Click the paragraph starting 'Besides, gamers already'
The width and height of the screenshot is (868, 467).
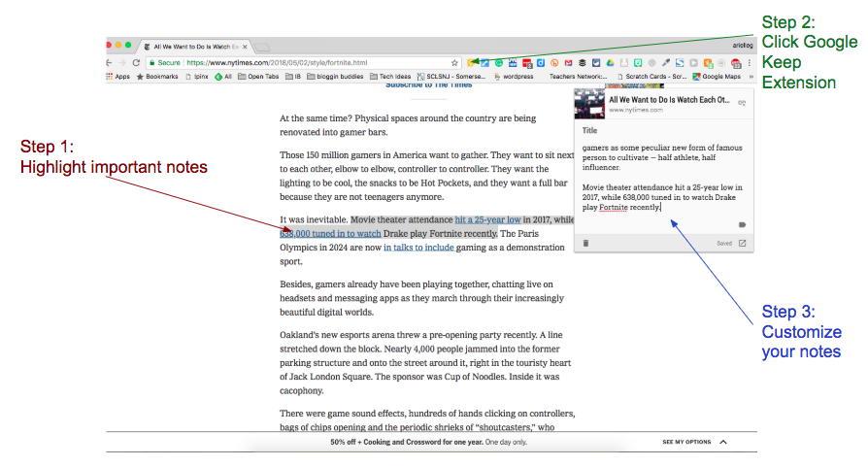point(421,298)
